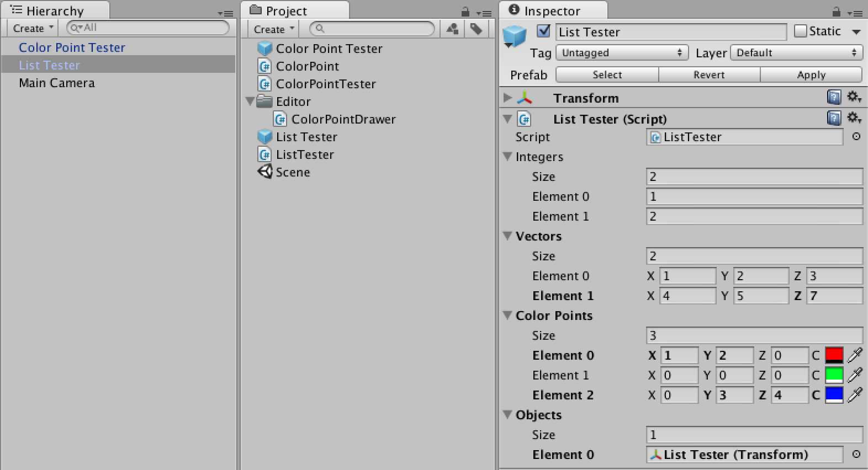The width and height of the screenshot is (868, 470).
Task: Collapse the Objects list
Action: click(x=508, y=414)
